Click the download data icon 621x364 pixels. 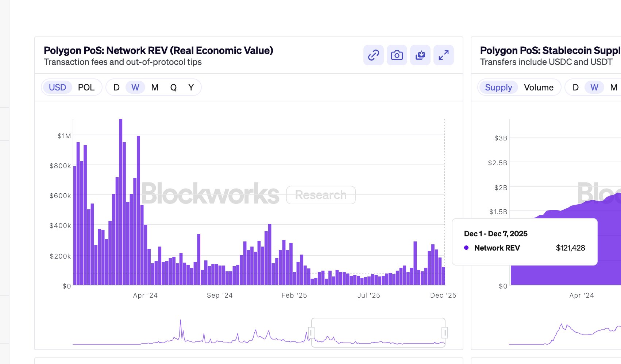[420, 55]
